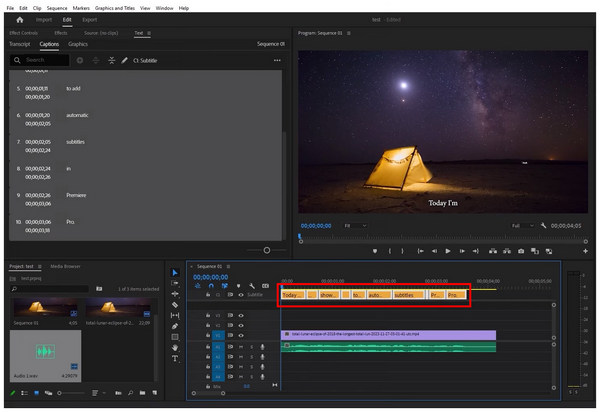Select the Track Select Forward tool
Image resolution: width=600 pixels, height=412 pixels.
[x=175, y=283]
